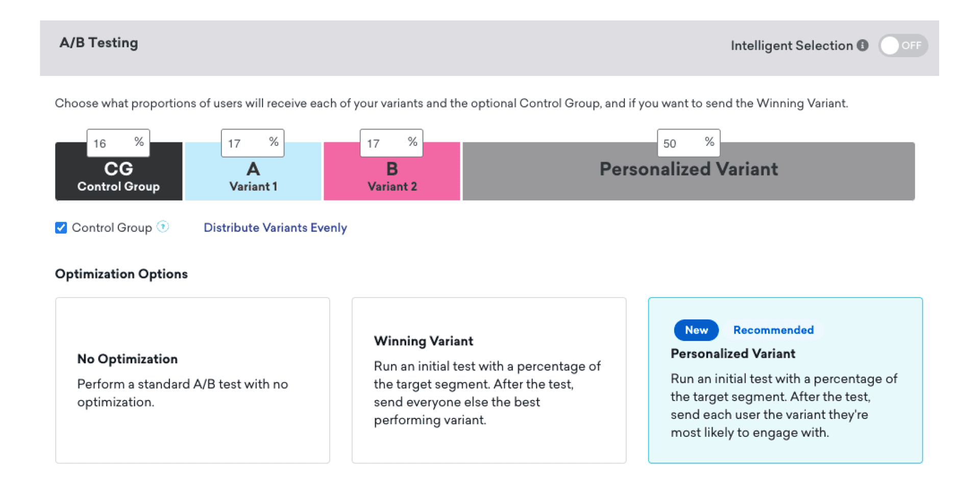
Task: Click the light blue Variant 1 block
Action: [253, 178]
